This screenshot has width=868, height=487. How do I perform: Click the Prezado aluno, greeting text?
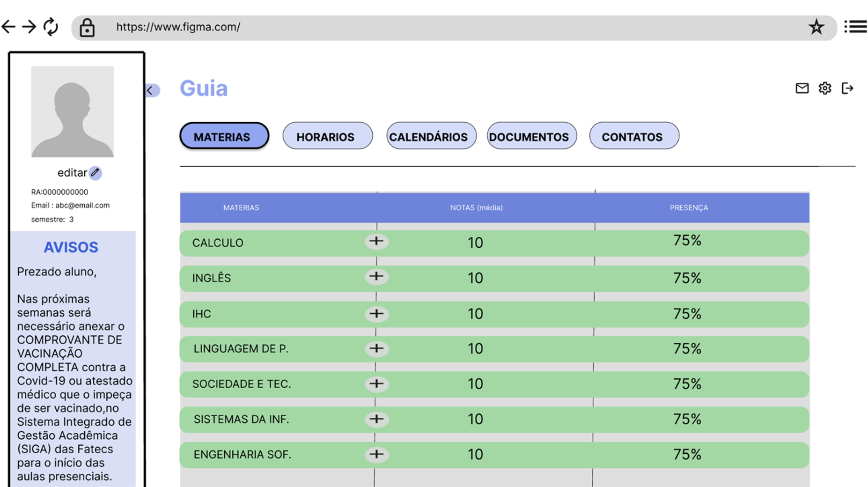tap(57, 272)
